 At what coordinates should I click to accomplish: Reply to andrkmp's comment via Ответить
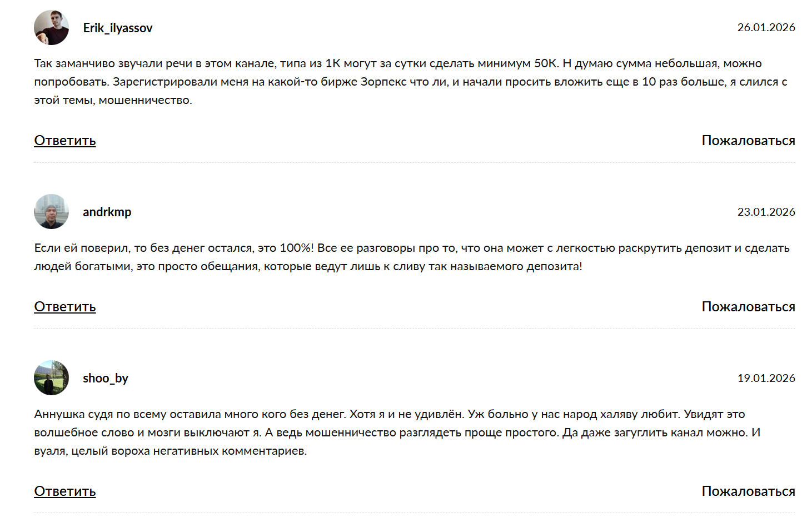(65, 307)
